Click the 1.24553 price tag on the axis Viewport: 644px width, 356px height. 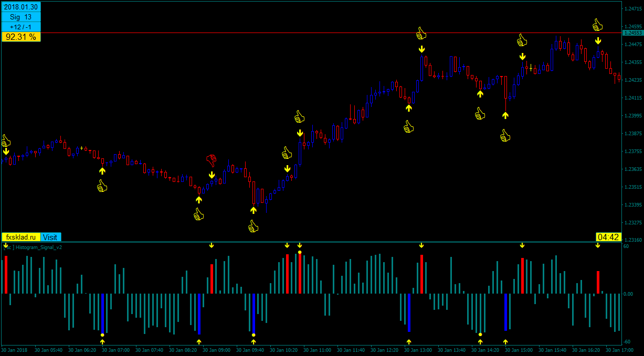point(632,33)
